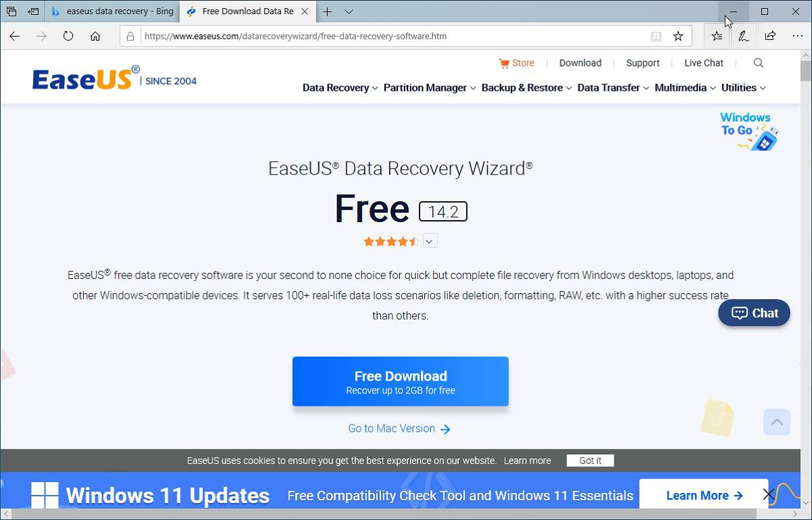This screenshot has width=812, height=520.
Task: View site security via lock icon
Action: click(131, 36)
